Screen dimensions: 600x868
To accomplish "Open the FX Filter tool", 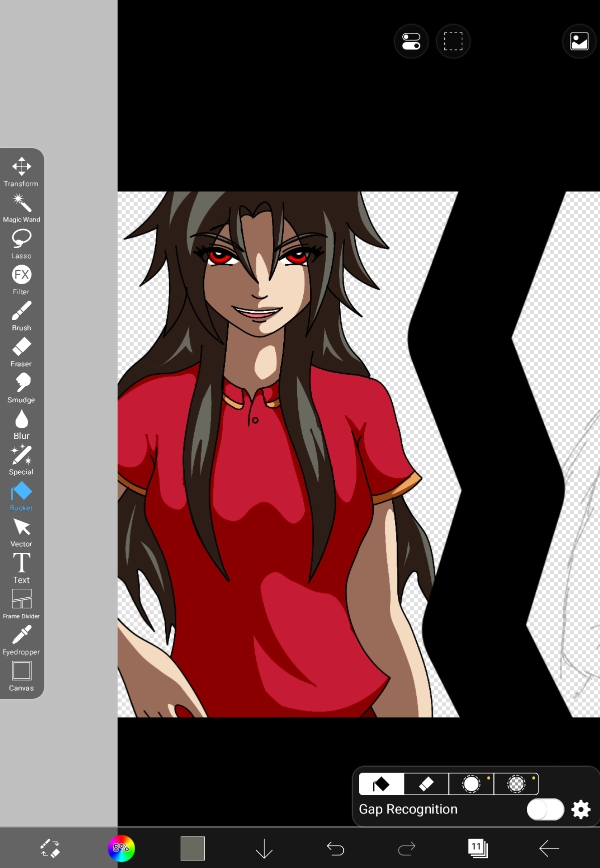I will pyautogui.click(x=22, y=280).
